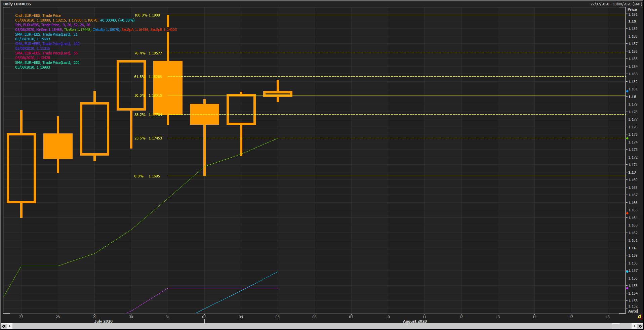Select the Ichi, EUR=EBS legend entry

[52, 25]
